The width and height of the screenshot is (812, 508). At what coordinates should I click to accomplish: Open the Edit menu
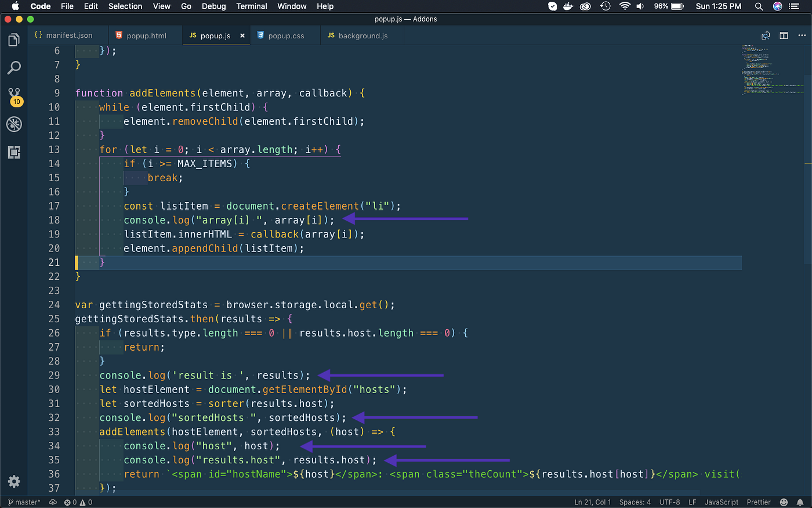coord(91,6)
